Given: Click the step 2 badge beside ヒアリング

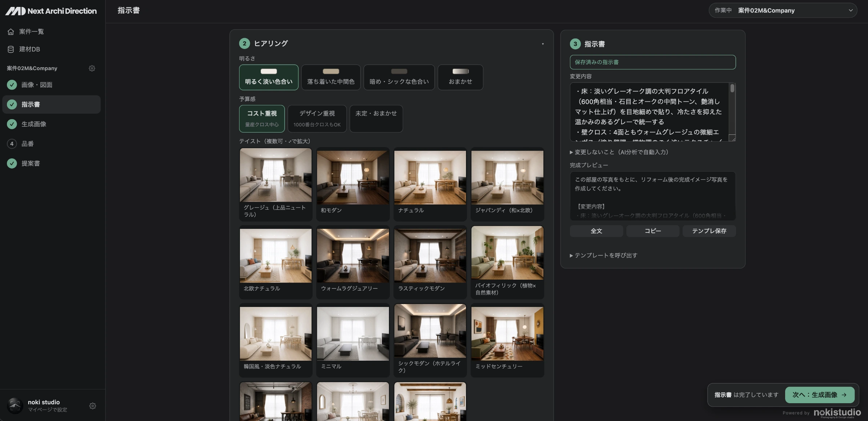Looking at the screenshot, I should 244,43.
